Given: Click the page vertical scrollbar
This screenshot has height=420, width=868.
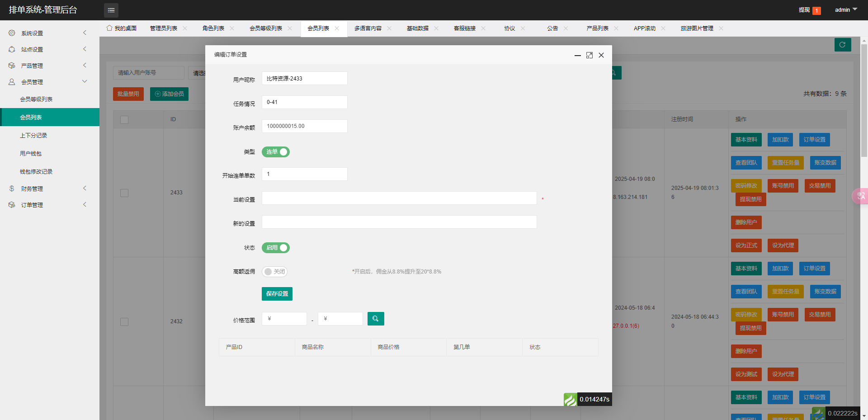Looking at the screenshot, I should coord(864,99).
